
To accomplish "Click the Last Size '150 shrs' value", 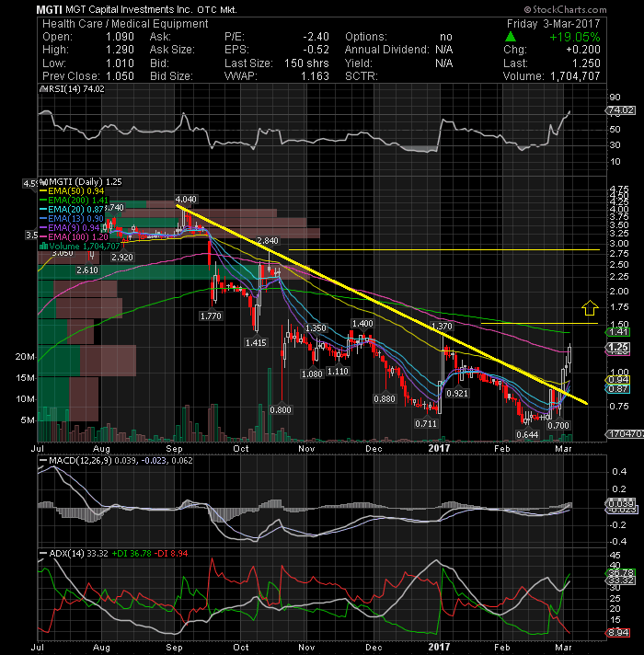I will click(x=306, y=63).
